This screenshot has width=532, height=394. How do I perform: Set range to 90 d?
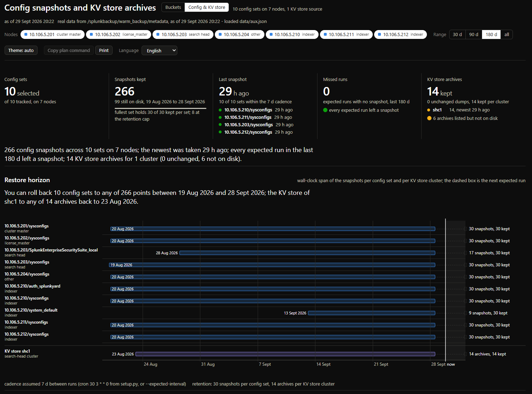474,34
